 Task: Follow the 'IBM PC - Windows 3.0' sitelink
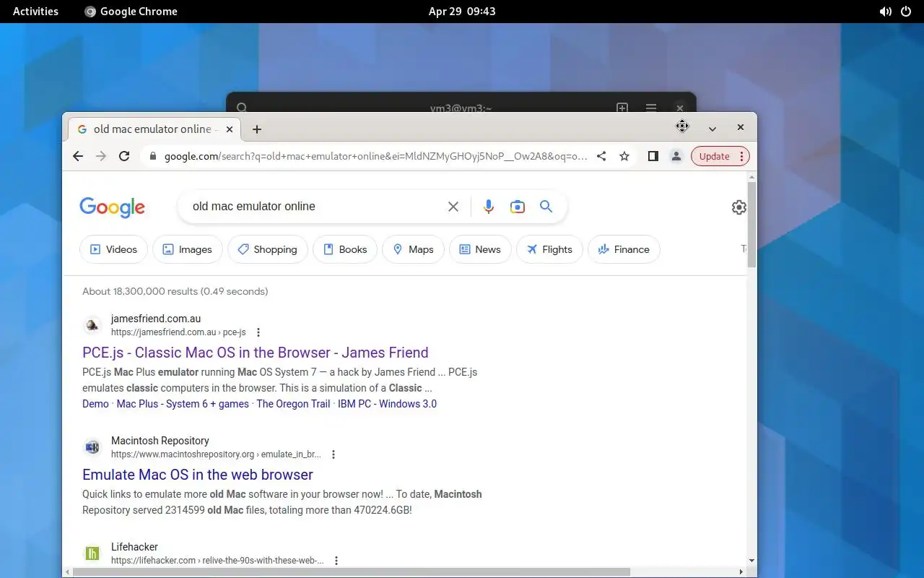point(387,404)
